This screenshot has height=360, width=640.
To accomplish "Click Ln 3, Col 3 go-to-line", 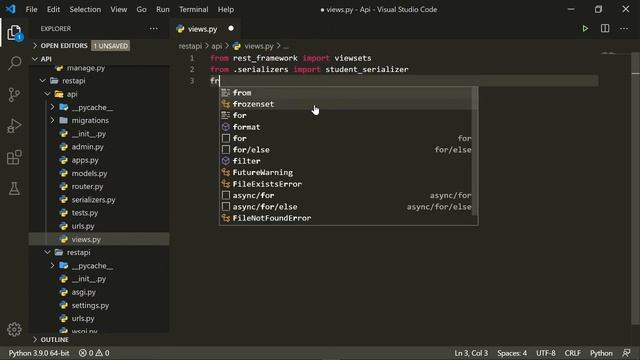I will tap(471, 353).
